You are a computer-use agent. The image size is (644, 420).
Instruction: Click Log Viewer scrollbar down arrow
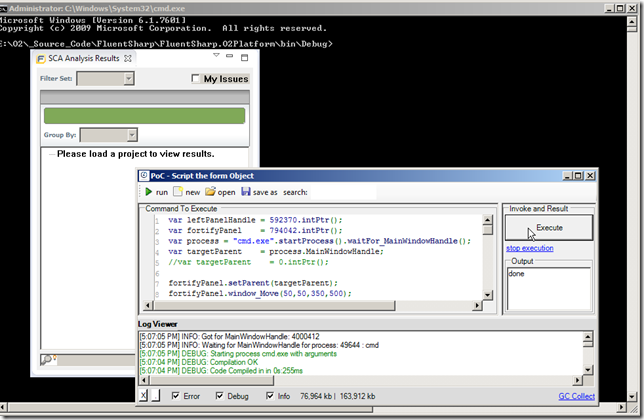[x=588, y=370]
